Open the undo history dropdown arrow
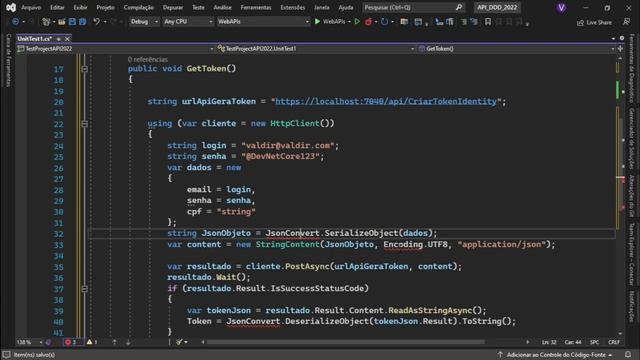Image resolution: width=640 pixels, height=360 pixels. click(105, 22)
